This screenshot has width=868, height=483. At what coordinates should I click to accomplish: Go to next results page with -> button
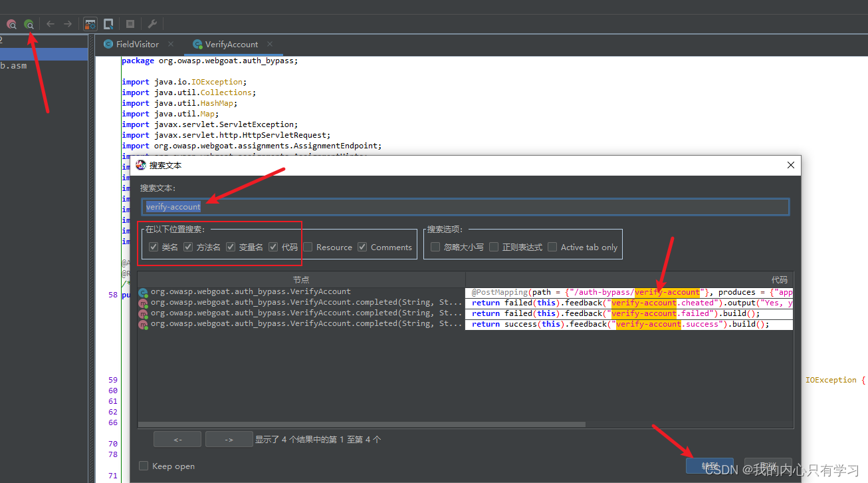point(229,439)
